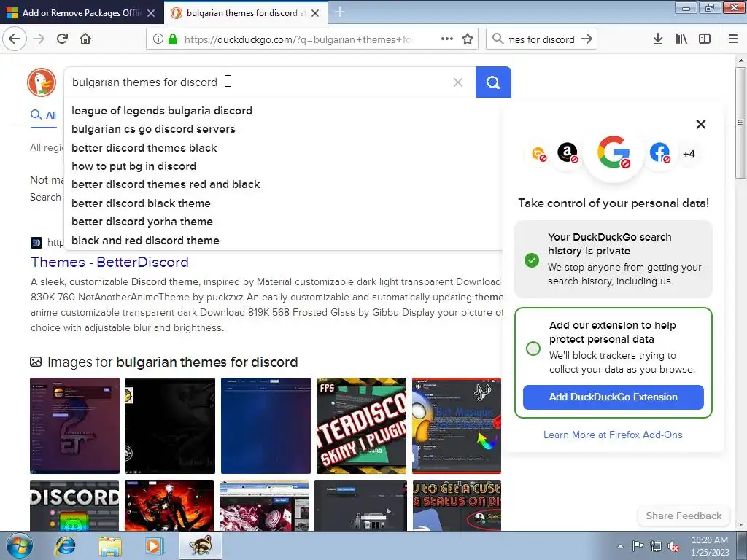
Task: Click the muted volume tray icon
Action: point(673,547)
